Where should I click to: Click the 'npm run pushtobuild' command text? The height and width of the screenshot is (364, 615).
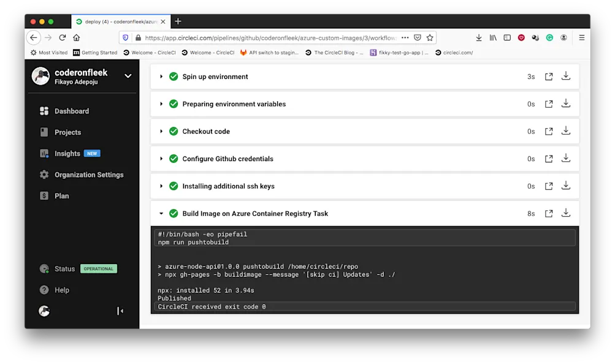click(x=193, y=243)
